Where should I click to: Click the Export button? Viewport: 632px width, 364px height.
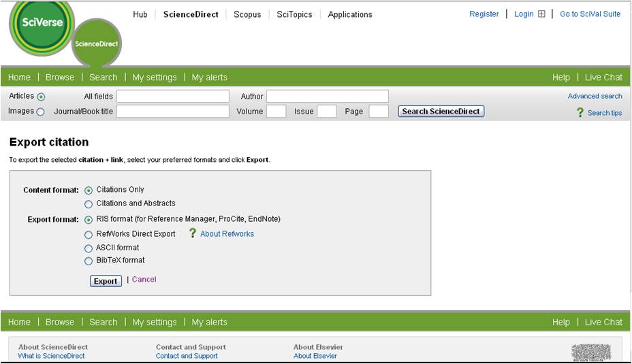coord(106,281)
